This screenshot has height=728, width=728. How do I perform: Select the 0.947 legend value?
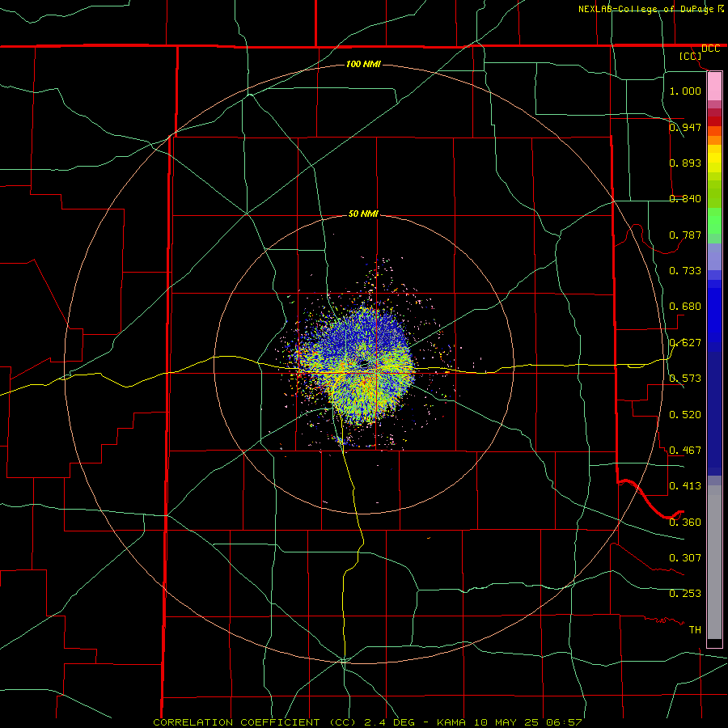point(685,127)
